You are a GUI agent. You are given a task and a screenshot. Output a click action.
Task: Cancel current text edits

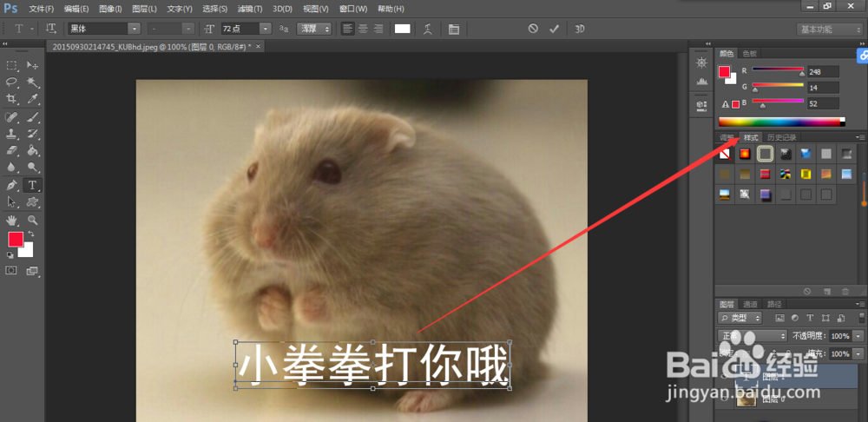533,29
